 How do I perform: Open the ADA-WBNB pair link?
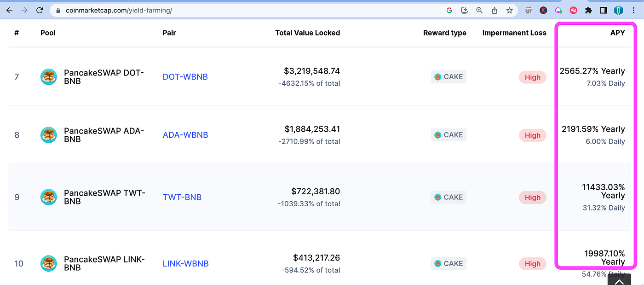click(x=185, y=135)
